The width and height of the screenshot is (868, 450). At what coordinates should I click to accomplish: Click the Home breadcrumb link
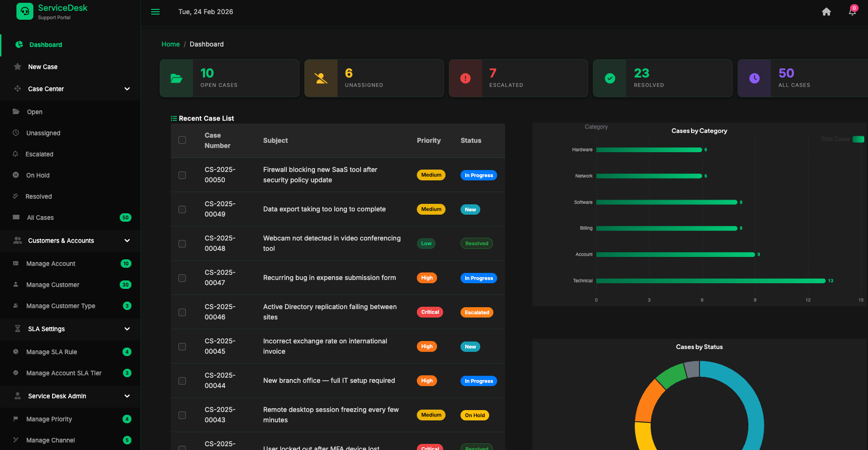point(170,44)
